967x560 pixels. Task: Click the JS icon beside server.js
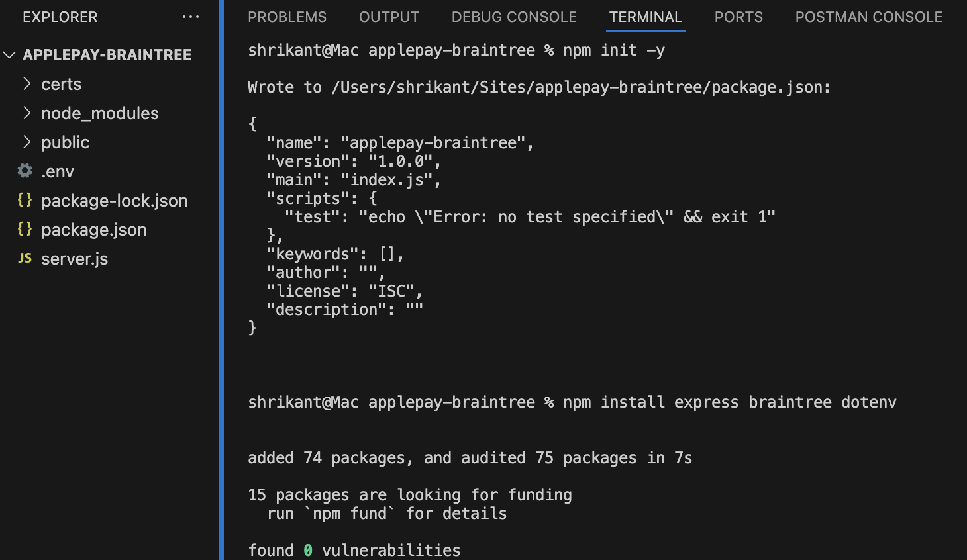pos(25,258)
